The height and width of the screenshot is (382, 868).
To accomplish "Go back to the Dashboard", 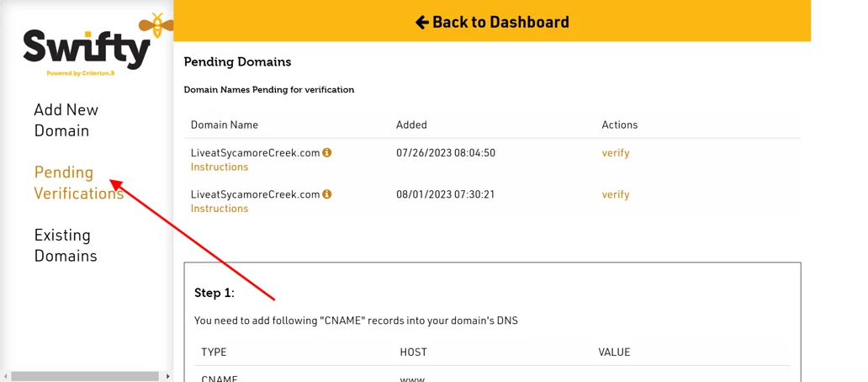I will (492, 22).
